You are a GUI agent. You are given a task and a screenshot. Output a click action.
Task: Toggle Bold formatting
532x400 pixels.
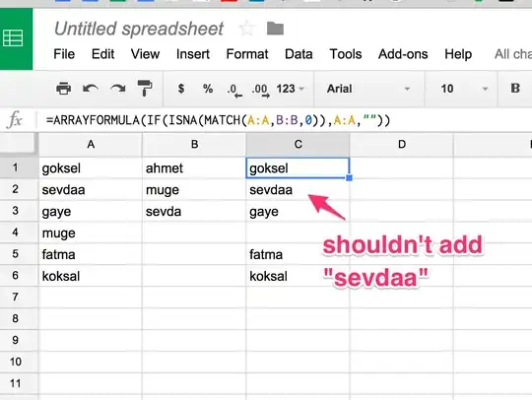515,89
